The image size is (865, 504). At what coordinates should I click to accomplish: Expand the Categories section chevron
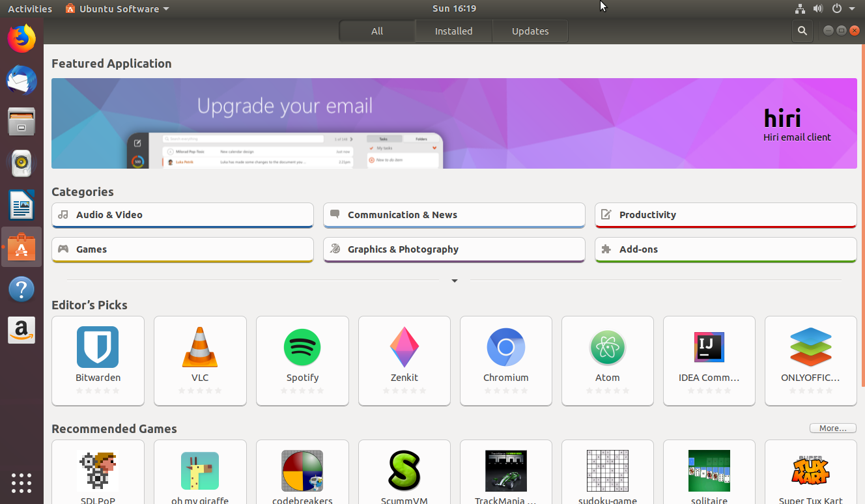(454, 281)
